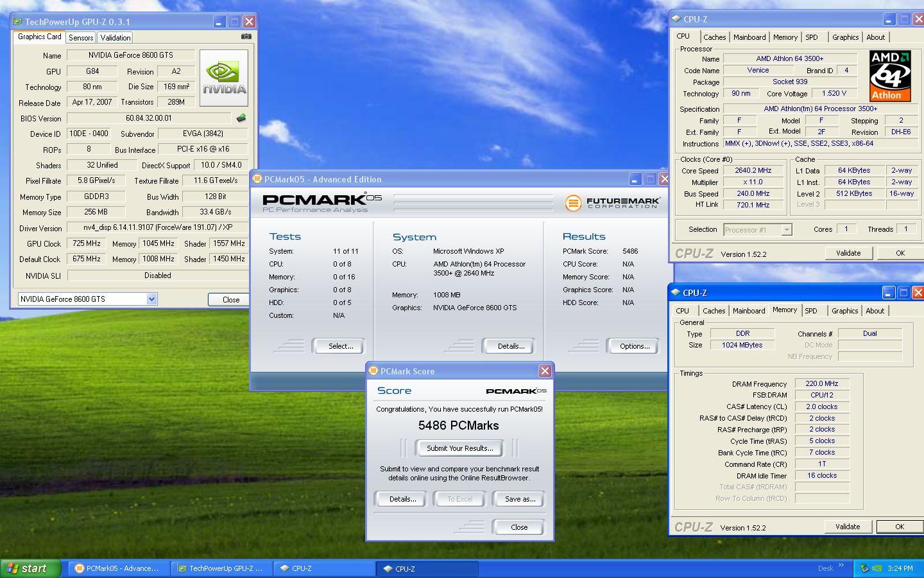The image size is (924, 578).
Task: Open Memory tab in top CPU-Z window
Action: 785,37
